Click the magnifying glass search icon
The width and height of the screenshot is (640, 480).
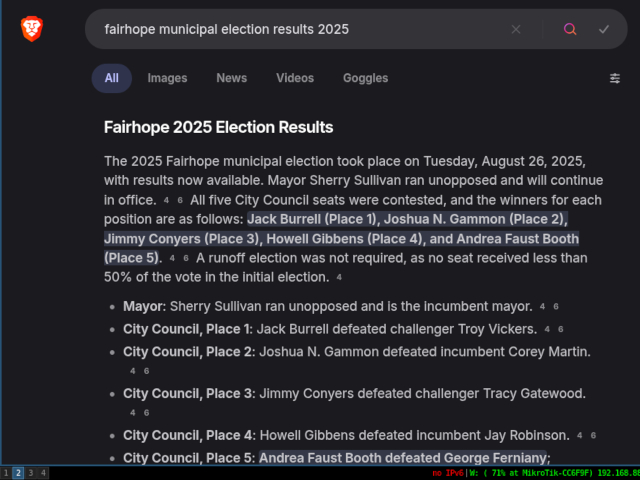coord(570,29)
